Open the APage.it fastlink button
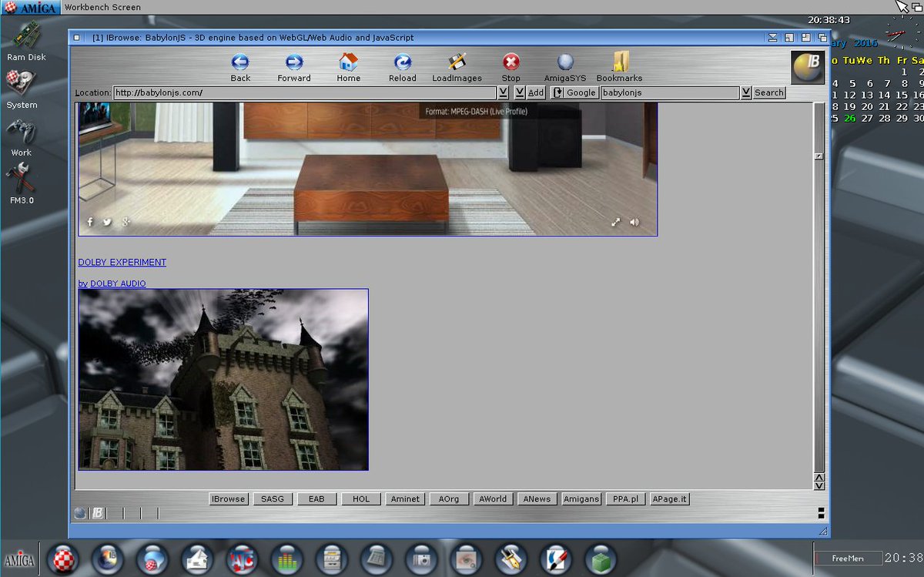 click(670, 499)
